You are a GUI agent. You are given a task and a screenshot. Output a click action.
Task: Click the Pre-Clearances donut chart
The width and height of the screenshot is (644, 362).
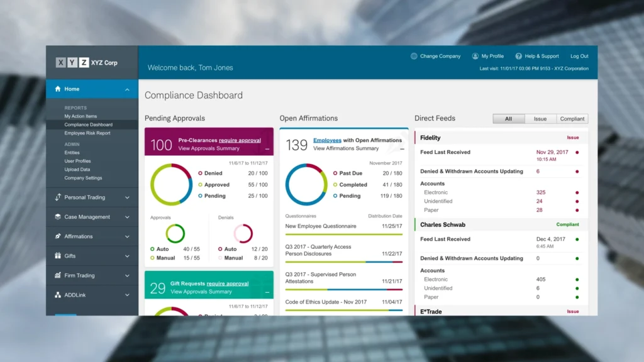click(x=170, y=184)
